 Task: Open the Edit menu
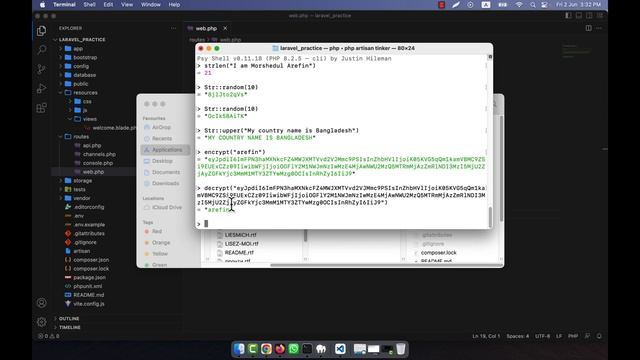coord(108,4)
